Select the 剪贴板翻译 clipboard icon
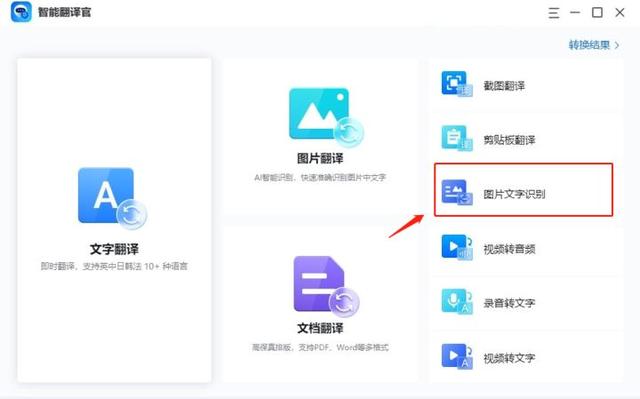The image size is (640, 399). pyautogui.click(x=457, y=138)
